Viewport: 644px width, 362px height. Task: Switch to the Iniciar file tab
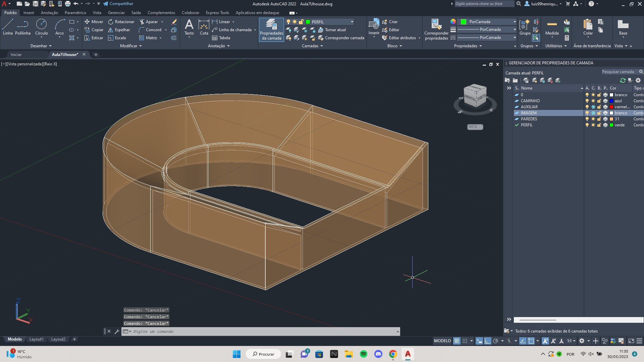[16, 54]
